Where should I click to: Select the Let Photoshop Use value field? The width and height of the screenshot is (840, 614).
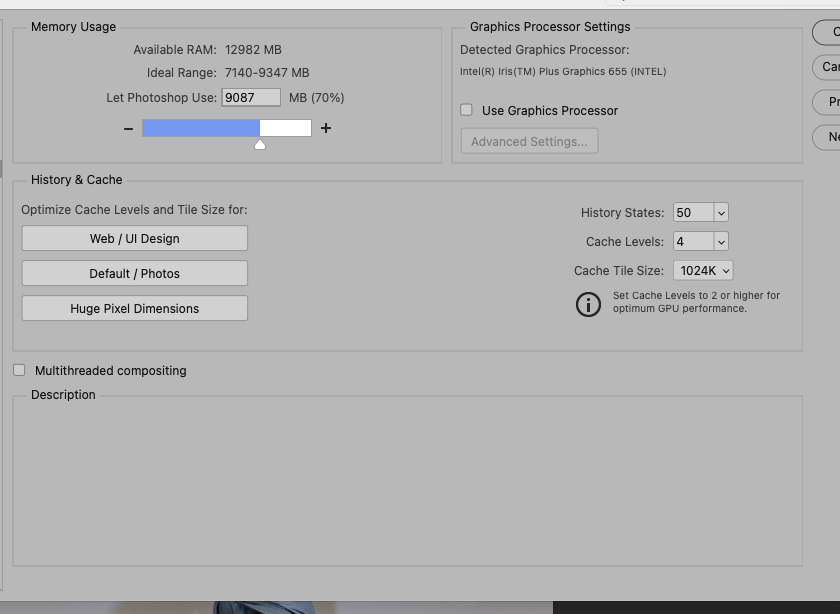pyautogui.click(x=251, y=97)
